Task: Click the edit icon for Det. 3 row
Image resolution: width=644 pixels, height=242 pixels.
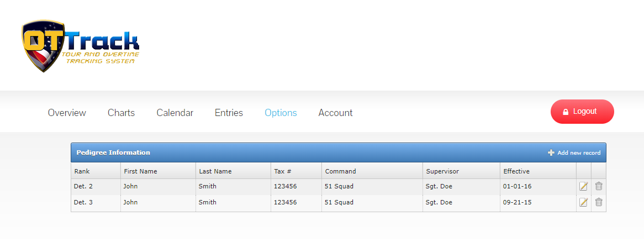Action: 583,202
